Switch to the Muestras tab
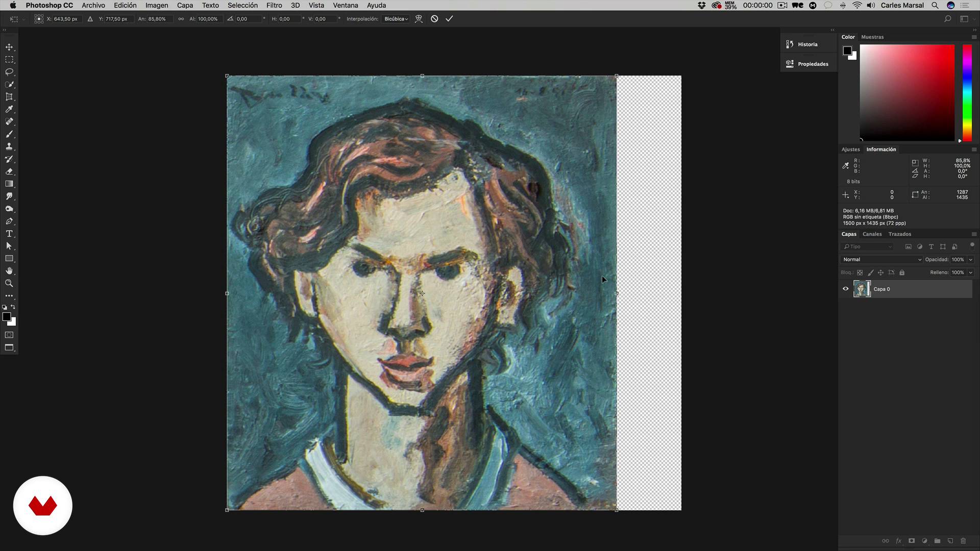 (x=872, y=37)
